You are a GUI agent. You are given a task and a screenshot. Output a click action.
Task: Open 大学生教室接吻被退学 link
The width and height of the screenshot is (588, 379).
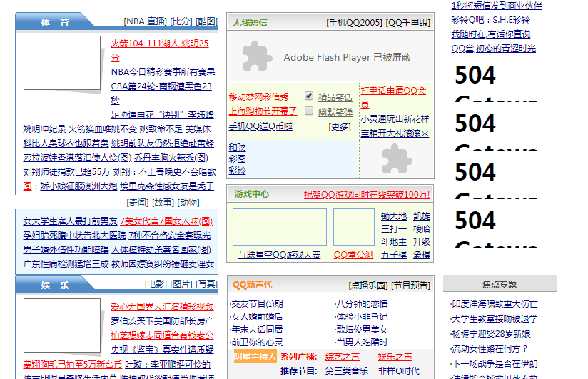(x=495, y=319)
